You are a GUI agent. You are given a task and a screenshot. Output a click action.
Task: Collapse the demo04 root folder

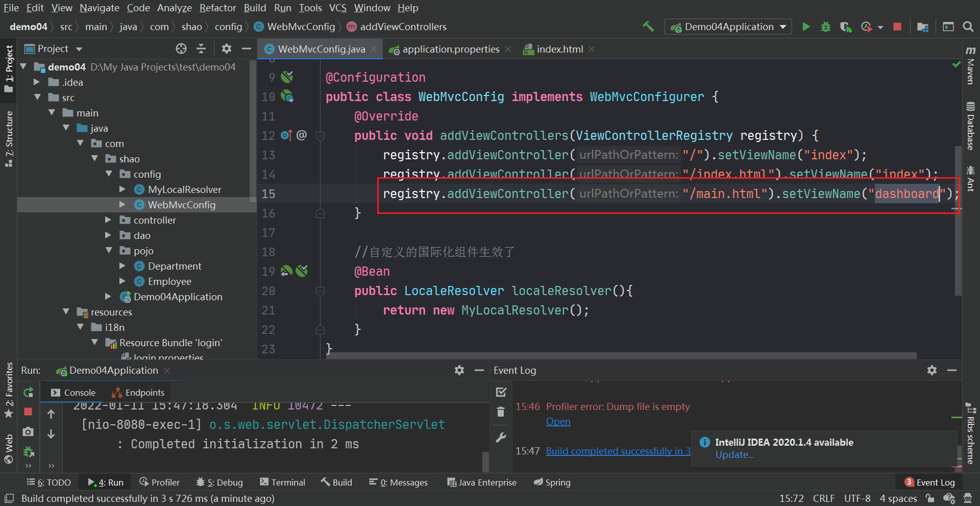[x=23, y=66]
